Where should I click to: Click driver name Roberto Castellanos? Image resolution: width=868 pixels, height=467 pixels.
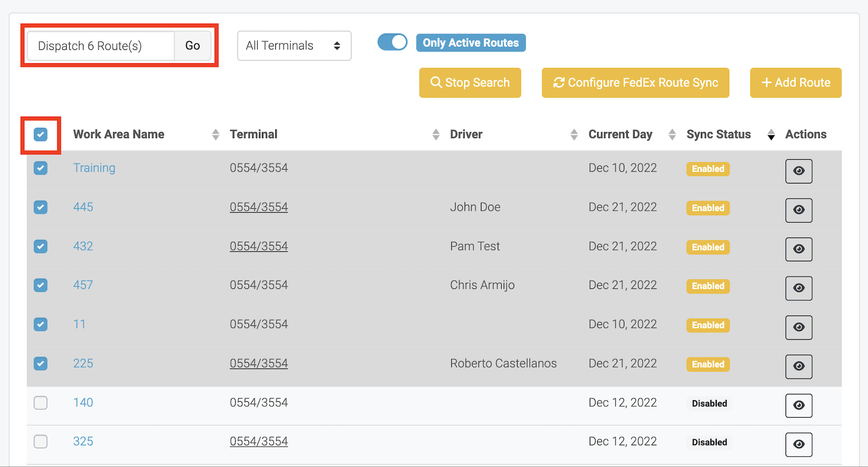pyautogui.click(x=503, y=363)
